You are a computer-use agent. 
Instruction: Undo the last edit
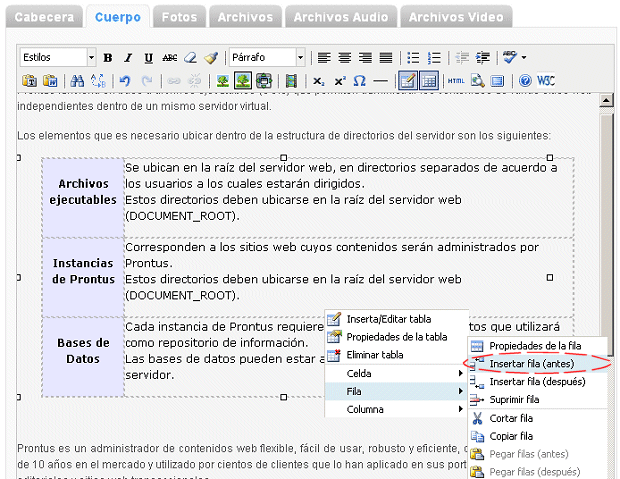pyautogui.click(x=125, y=81)
